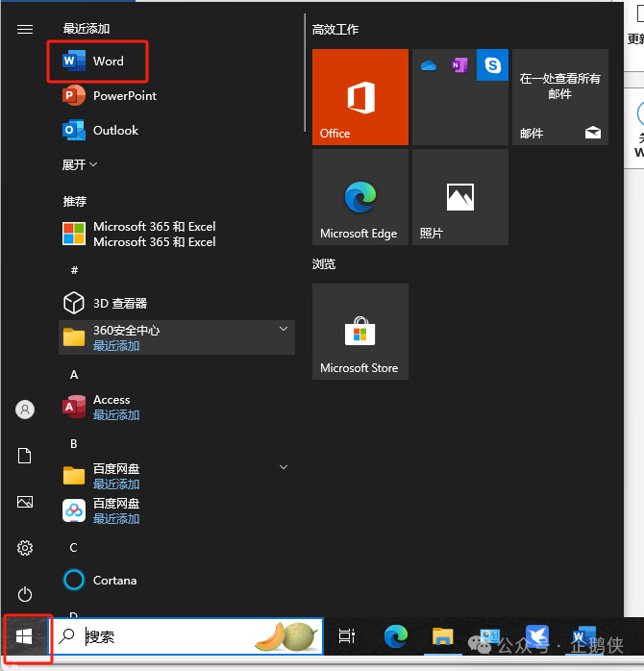This screenshot has width=644, height=671.
Task: Open Edge from the taskbar
Action: [x=396, y=636]
